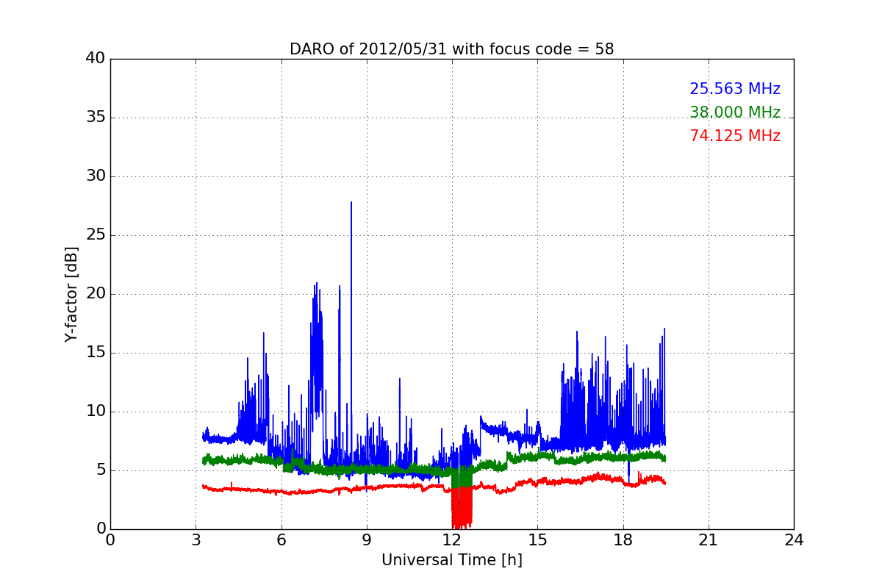
Task: Click the y-axis tick label 10
Action: (96, 412)
